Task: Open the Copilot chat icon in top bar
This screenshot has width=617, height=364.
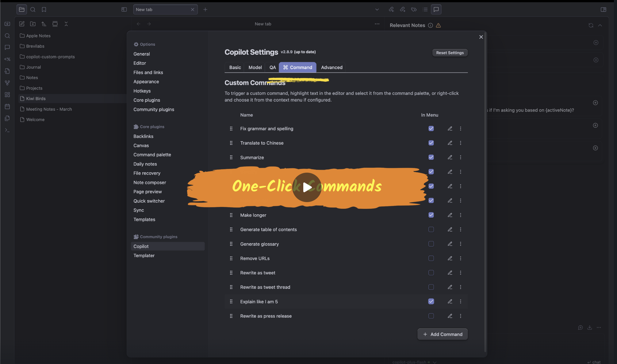Action: click(436, 10)
